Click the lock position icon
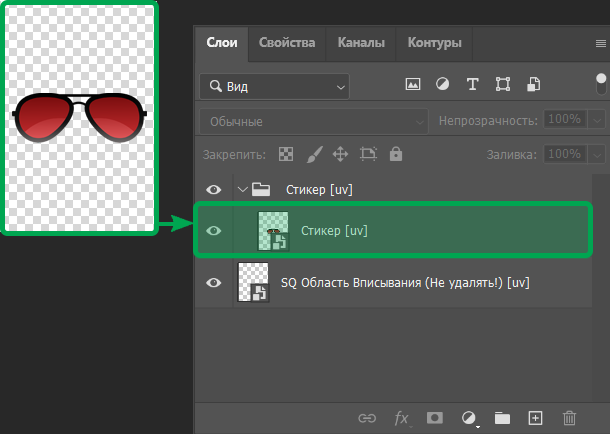 tap(340, 155)
